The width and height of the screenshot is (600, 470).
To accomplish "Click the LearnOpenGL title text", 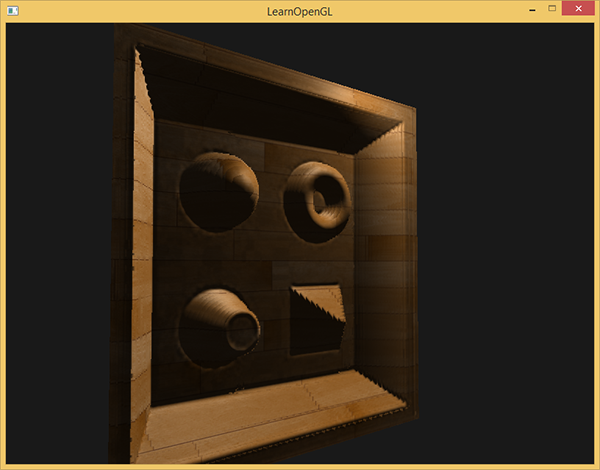I will (299, 10).
